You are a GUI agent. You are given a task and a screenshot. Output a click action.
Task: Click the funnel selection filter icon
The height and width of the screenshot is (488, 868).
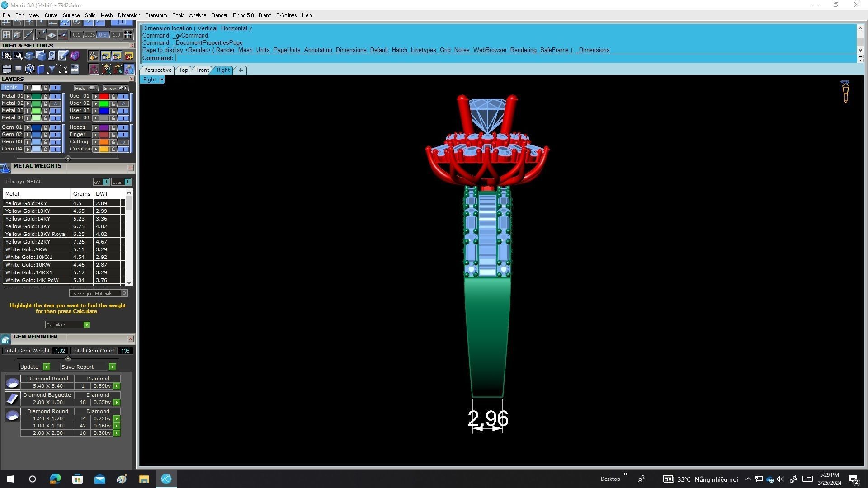coord(52,69)
